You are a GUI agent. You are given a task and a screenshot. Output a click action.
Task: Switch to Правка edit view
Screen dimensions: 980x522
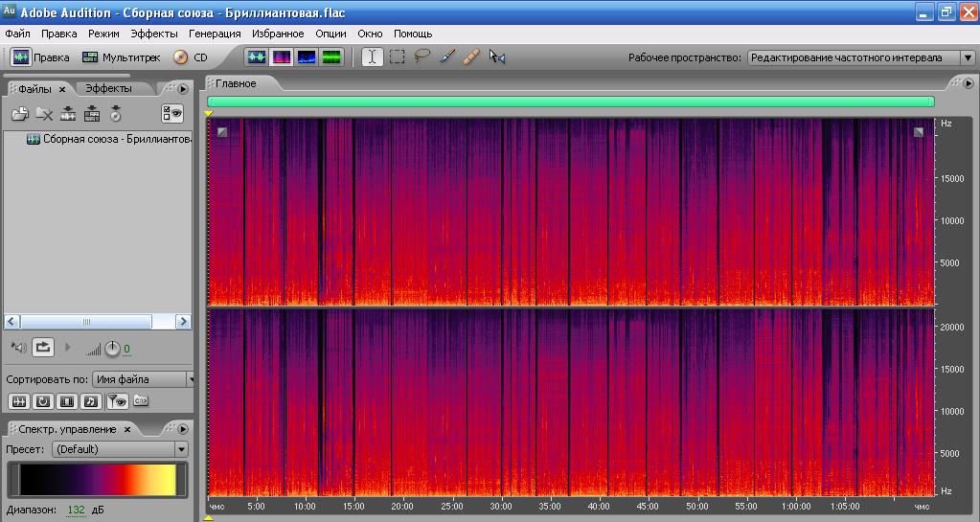click(40, 57)
